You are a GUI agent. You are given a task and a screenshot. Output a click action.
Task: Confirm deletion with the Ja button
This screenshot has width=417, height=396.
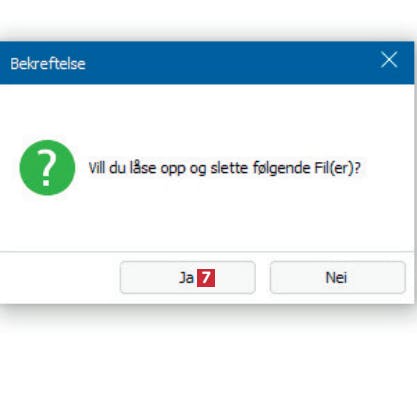pyautogui.click(x=188, y=277)
